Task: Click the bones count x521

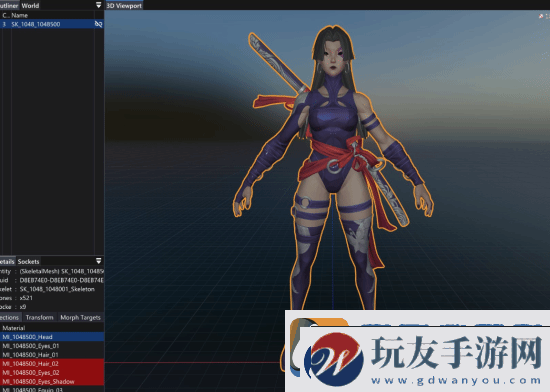Action: pyautogui.click(x=26, y=298)
